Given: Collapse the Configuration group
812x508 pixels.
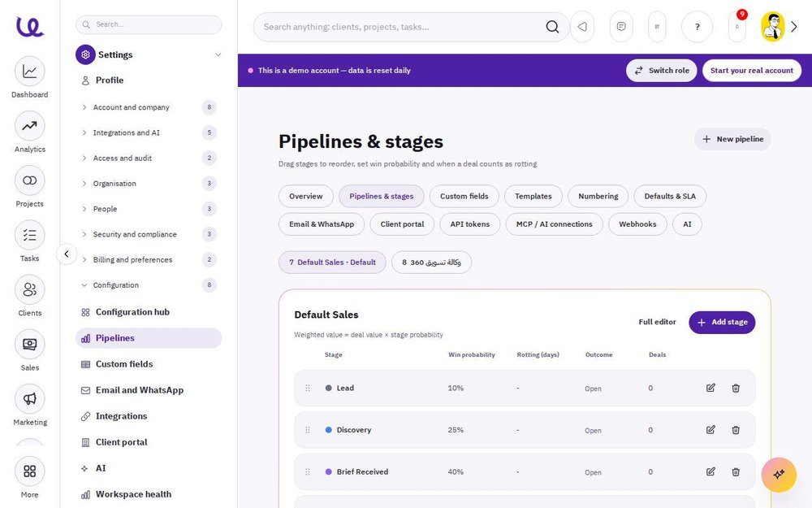Looking at the screenshot, I should [x=149, y=285].
